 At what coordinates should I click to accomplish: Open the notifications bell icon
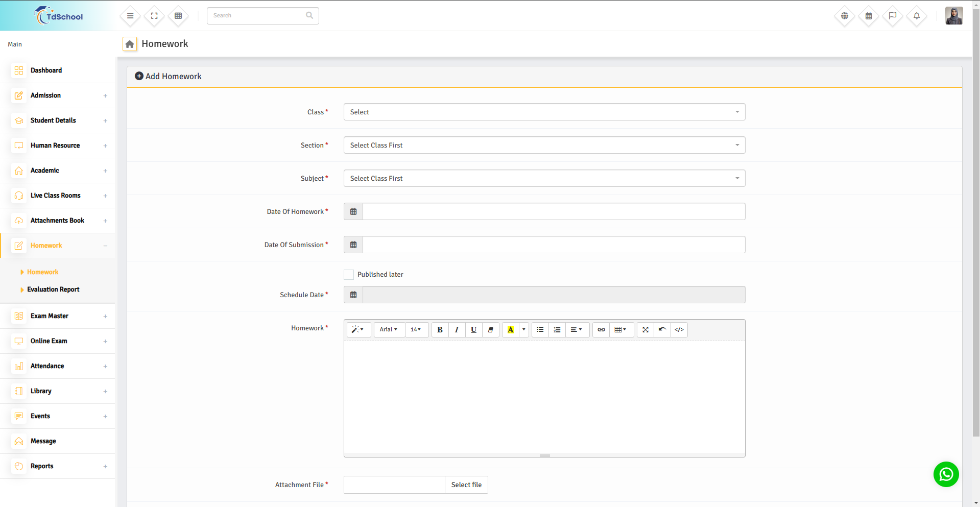point(916,16)
